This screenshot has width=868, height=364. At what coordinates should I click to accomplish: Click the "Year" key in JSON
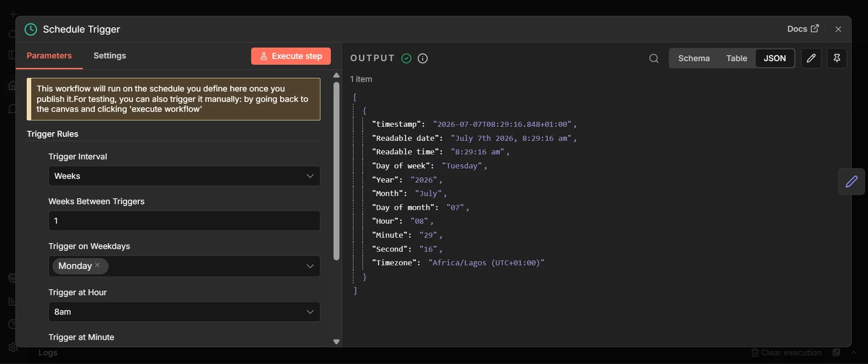tap(386, 180)
